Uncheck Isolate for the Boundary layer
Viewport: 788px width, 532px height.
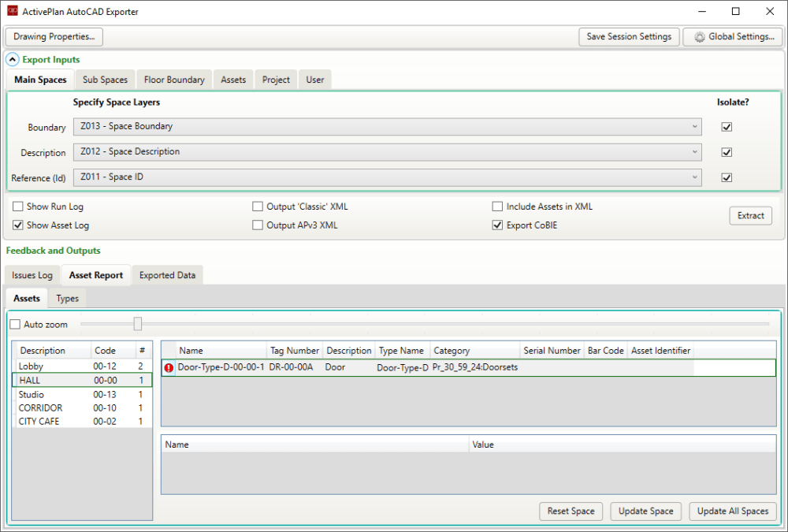727,126
